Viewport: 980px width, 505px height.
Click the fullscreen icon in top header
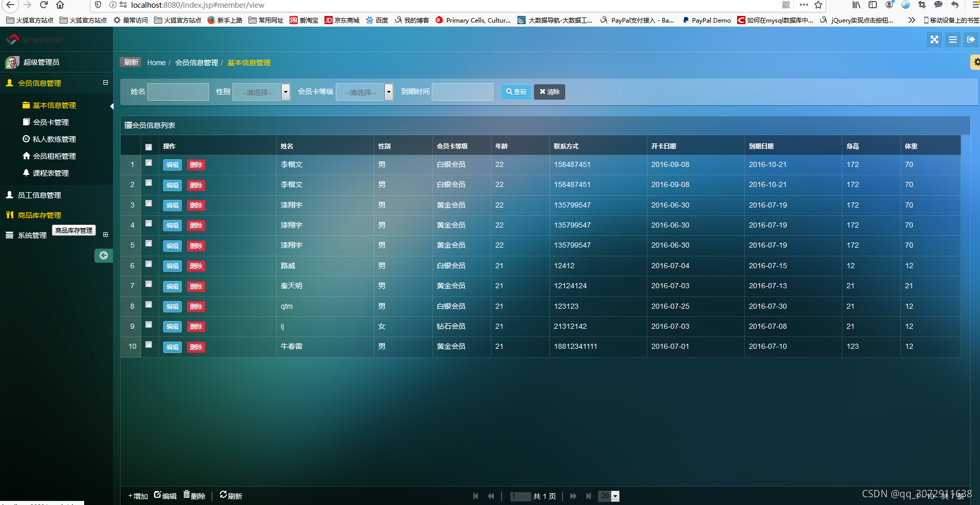tap(934, 40)
